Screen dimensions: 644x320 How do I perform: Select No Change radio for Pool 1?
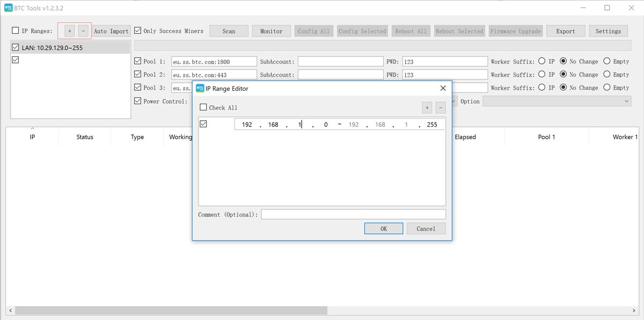pyautogui.click(x=563, y=61)
